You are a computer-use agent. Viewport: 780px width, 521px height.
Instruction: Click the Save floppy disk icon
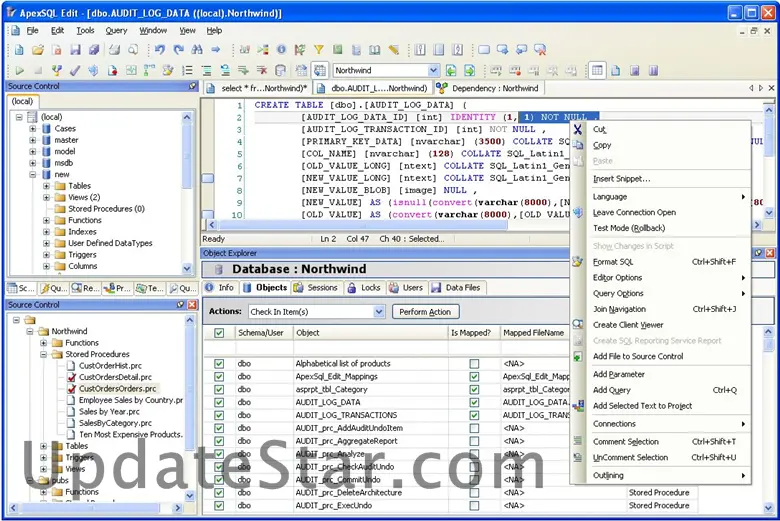tap(75, 50)
